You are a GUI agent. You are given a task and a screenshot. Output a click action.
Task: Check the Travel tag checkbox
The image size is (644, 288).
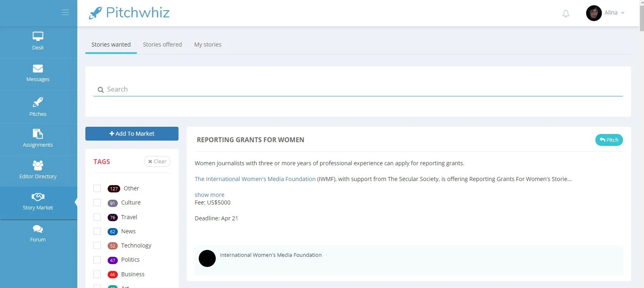[x=97, y=217]
